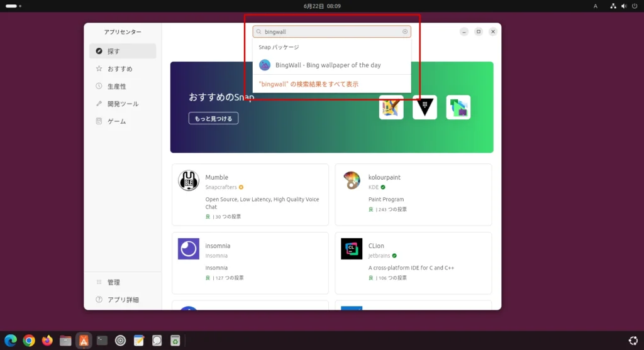This screenshot has width=644, height=350.
Task: Click the KDE publisher label under kolourpaint
Action: [374, 187]
